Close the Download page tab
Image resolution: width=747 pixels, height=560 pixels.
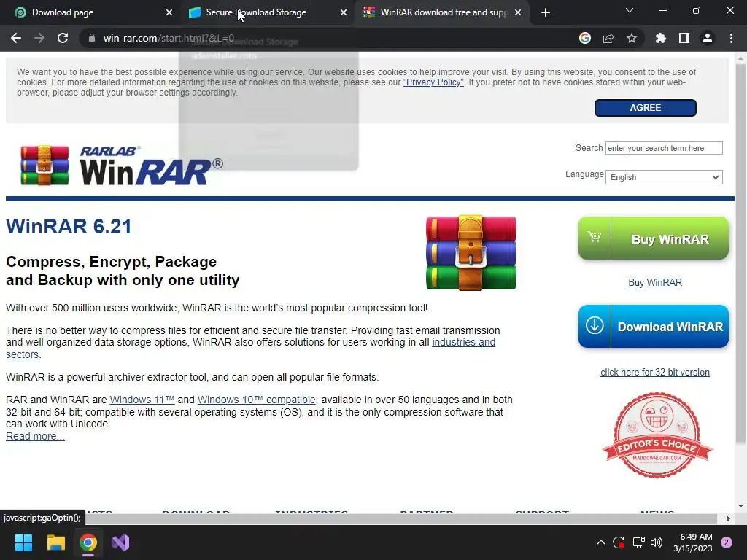169,12
